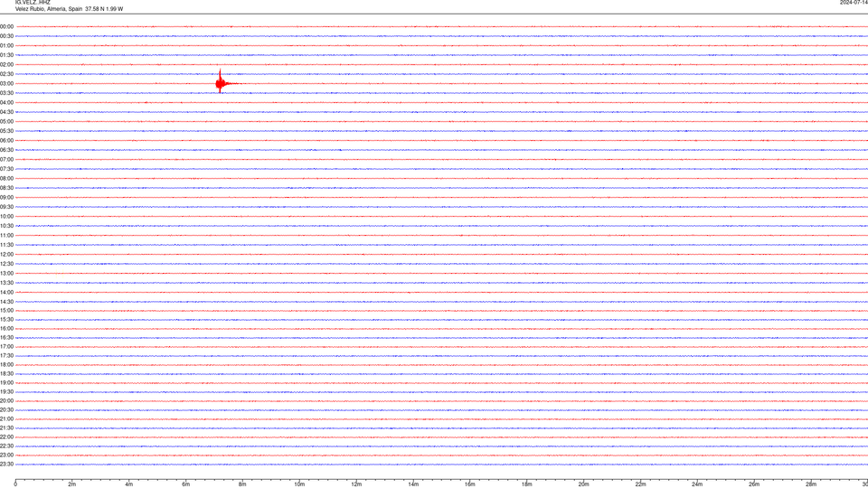Click the 07:00 time label

click(x=6, y=159)
